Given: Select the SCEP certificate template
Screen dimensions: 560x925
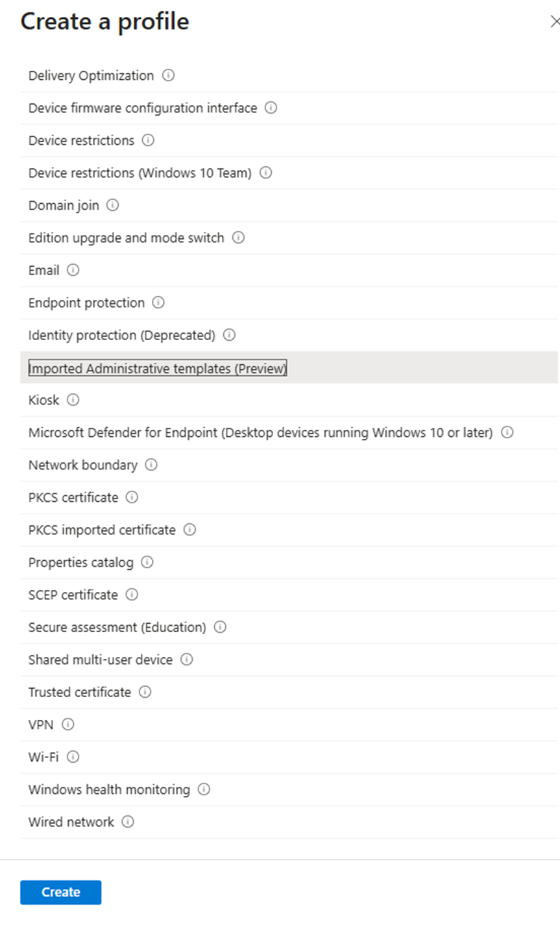Looking at the screenshot, I should [x=289, y=595].
